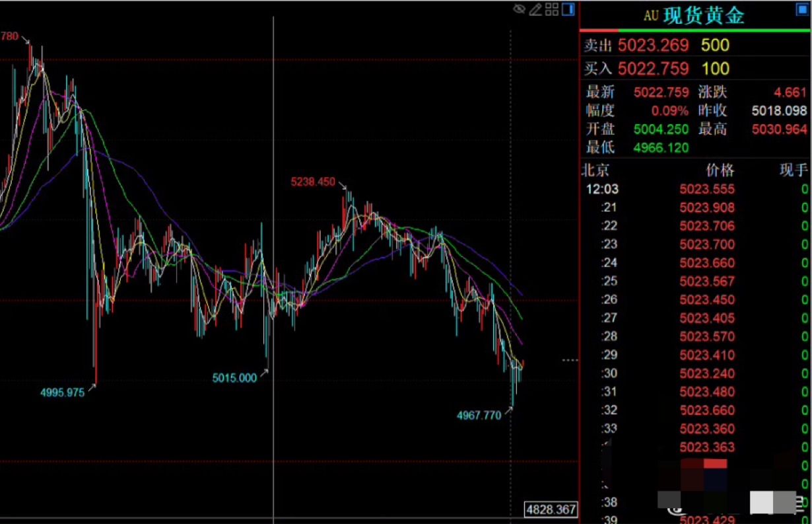The height and width of the screenshot is (524, 812).
Task: Select tick price 5023.360 at :33
Action: (707, 429)
